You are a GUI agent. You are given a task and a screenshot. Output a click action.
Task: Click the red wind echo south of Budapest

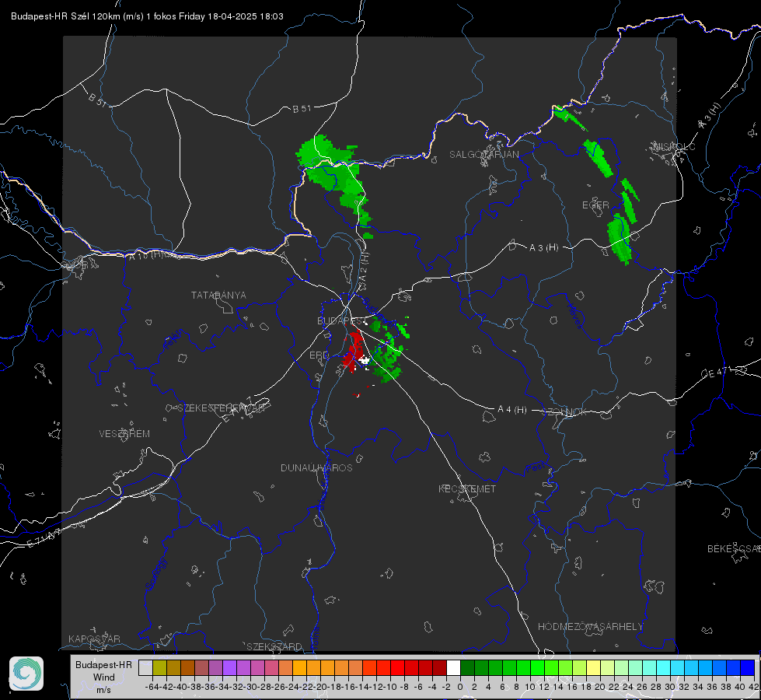354,350
